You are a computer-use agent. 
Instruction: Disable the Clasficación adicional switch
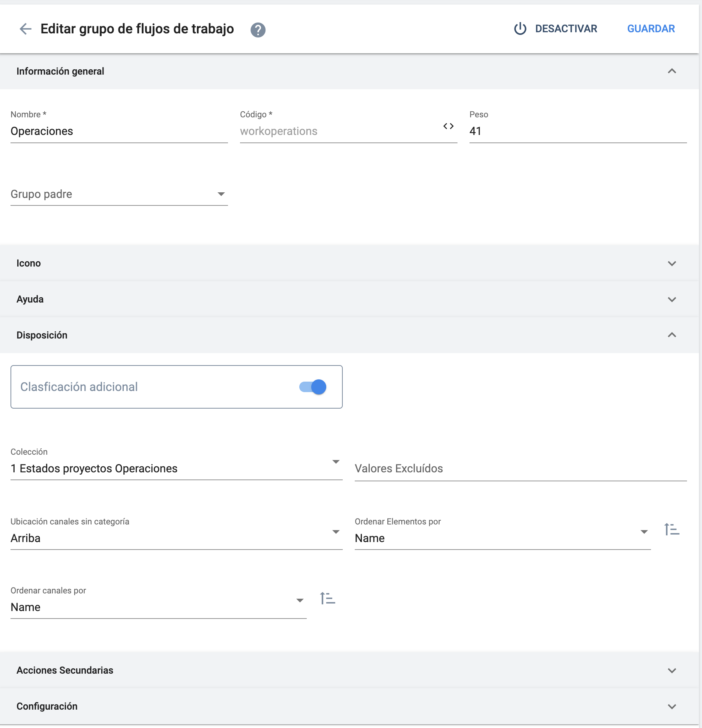coord(313,387)
